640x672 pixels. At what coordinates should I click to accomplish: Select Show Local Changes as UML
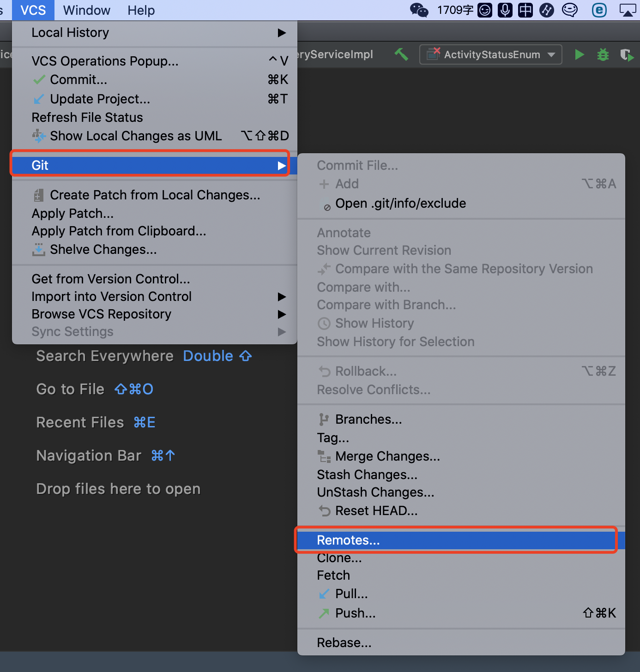pos(155,136)
